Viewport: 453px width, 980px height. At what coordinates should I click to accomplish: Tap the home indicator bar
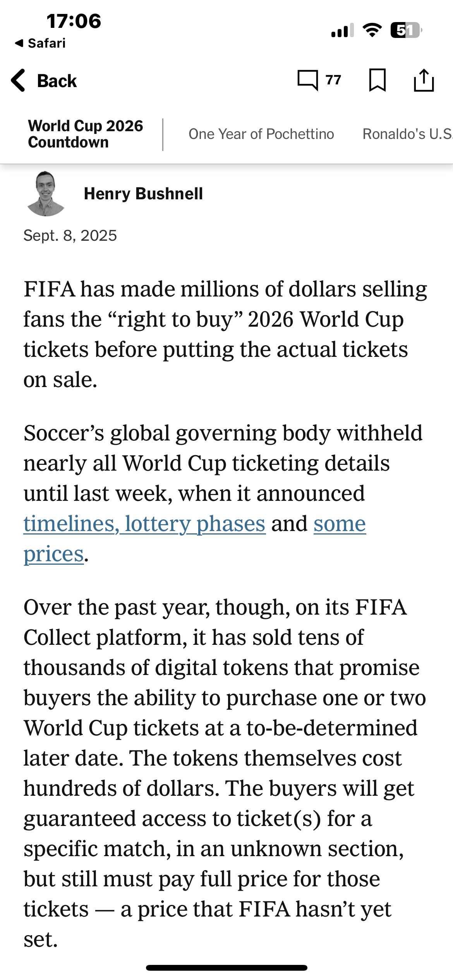pos(226,968)
